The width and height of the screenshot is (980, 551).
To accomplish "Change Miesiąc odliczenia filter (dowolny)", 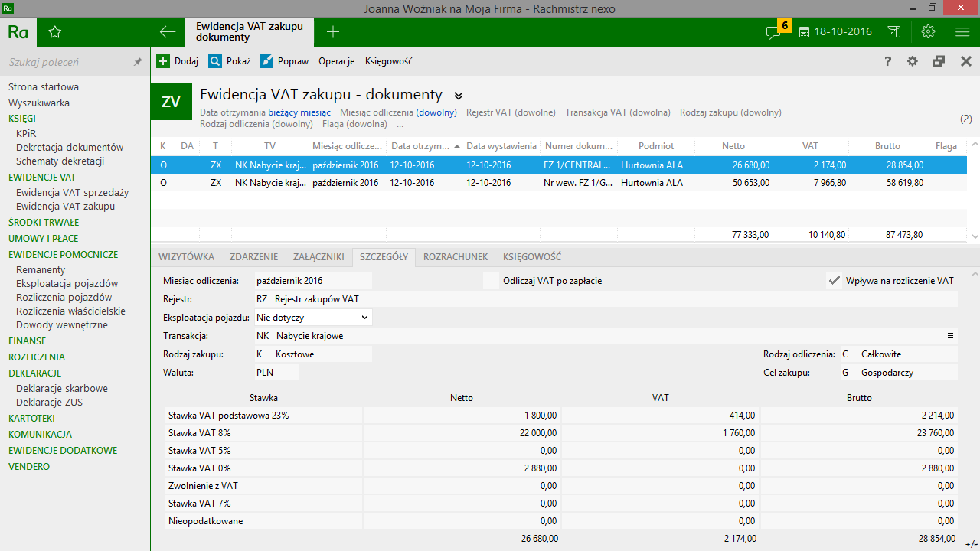I will pos(436,112).
